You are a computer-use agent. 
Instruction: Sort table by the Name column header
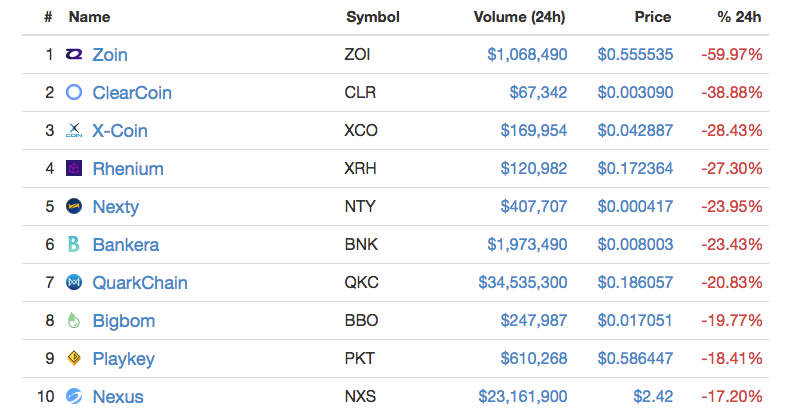tap(89, 17)
